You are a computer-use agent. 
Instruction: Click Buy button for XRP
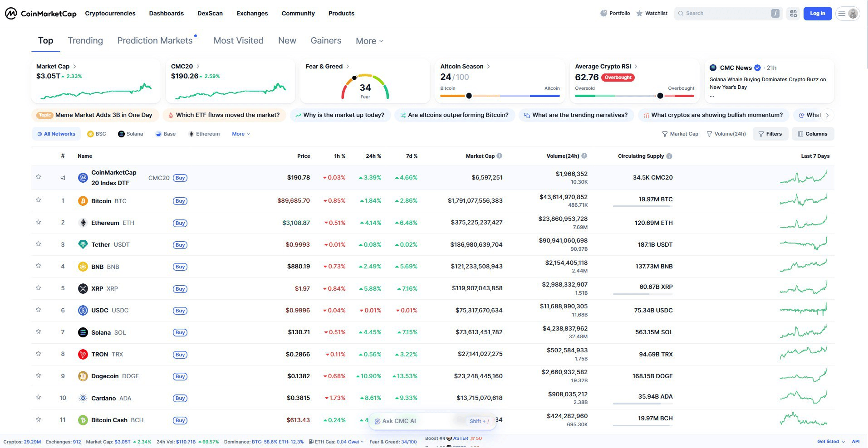[180, 289]
